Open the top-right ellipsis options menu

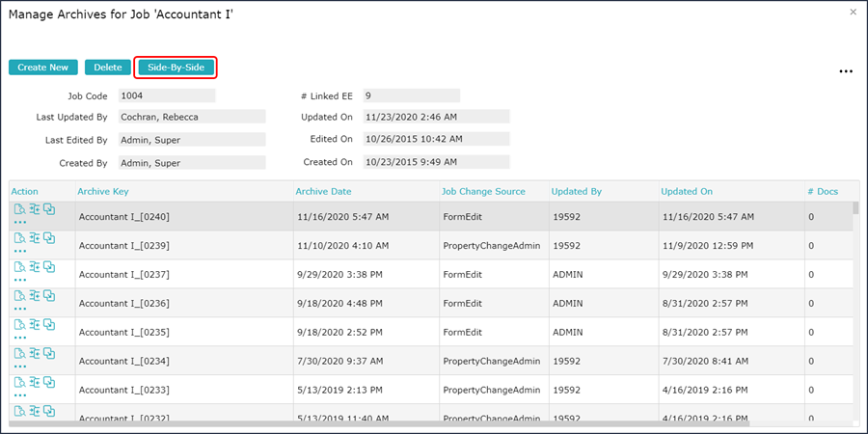(x=846, y=71)
